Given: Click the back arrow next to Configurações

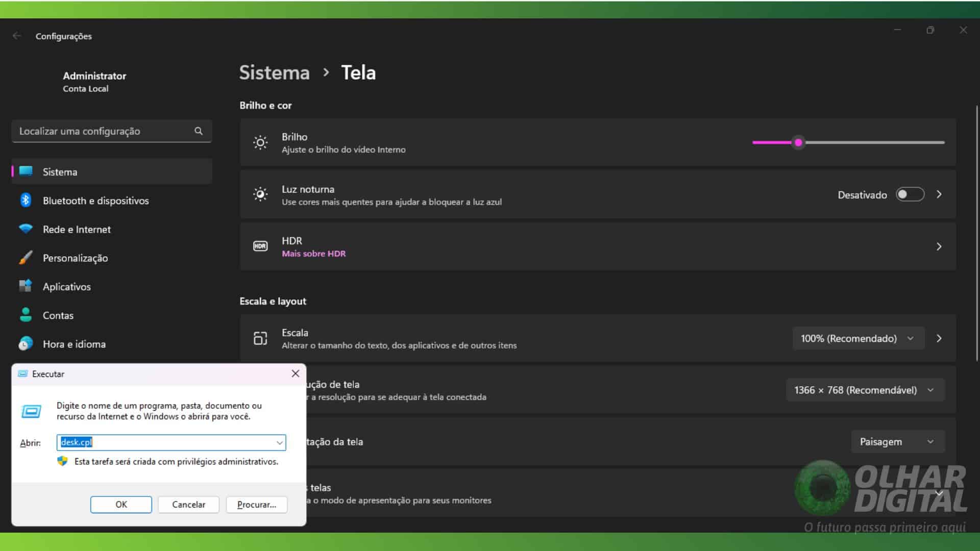Looking at the screenshot, I should pyautogui.click(x=17, y=36).
